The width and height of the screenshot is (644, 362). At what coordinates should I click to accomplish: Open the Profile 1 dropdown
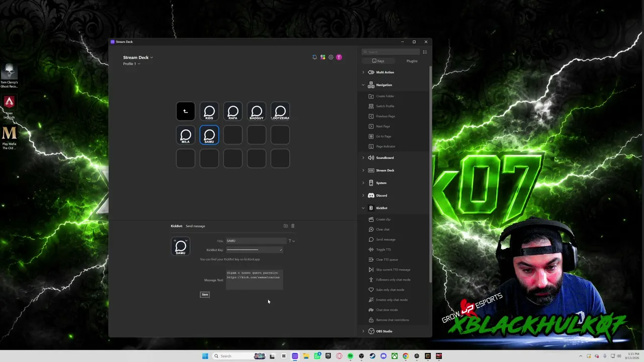132,64
